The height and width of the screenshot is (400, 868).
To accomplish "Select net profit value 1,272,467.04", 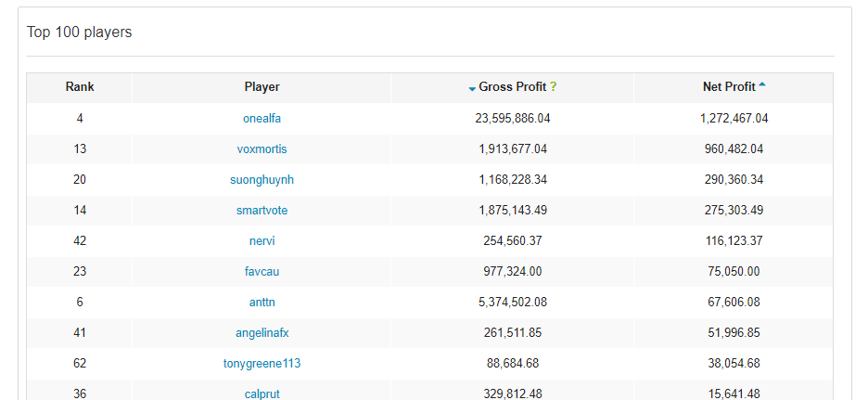I will point(734,118).
